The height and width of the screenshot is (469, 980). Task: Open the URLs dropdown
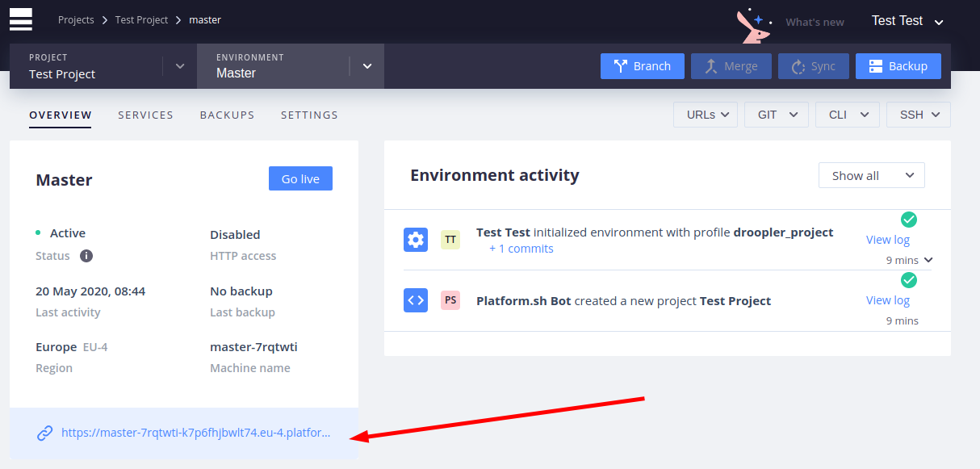coord(706,115)
